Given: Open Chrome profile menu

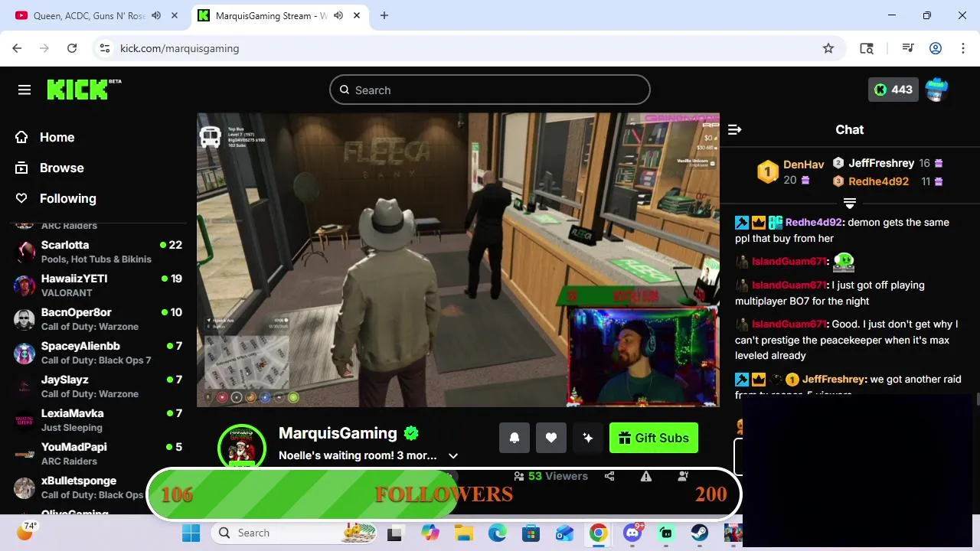Looking at the screenshot, I should (x=936, y=48).
